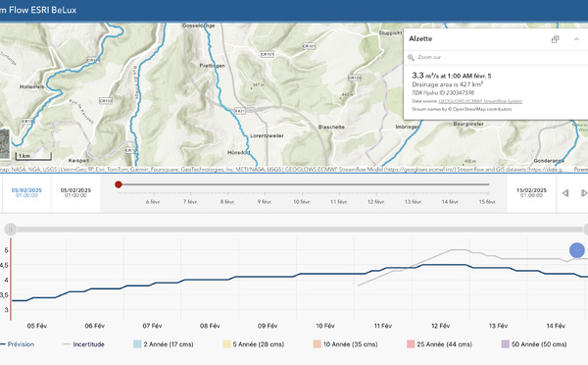
Task: Toggle the 2 Année (17 cms) legend
Action: tap(164, 344)
